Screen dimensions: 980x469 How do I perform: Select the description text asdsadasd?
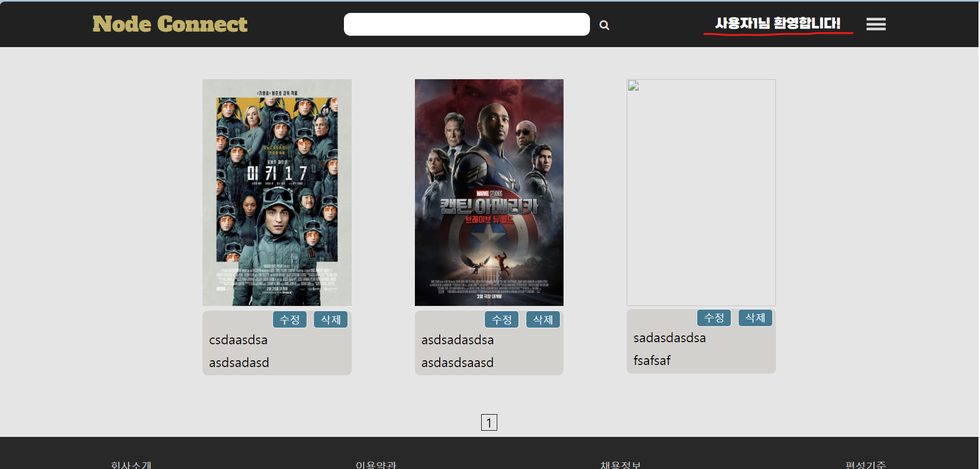[239, 363]
